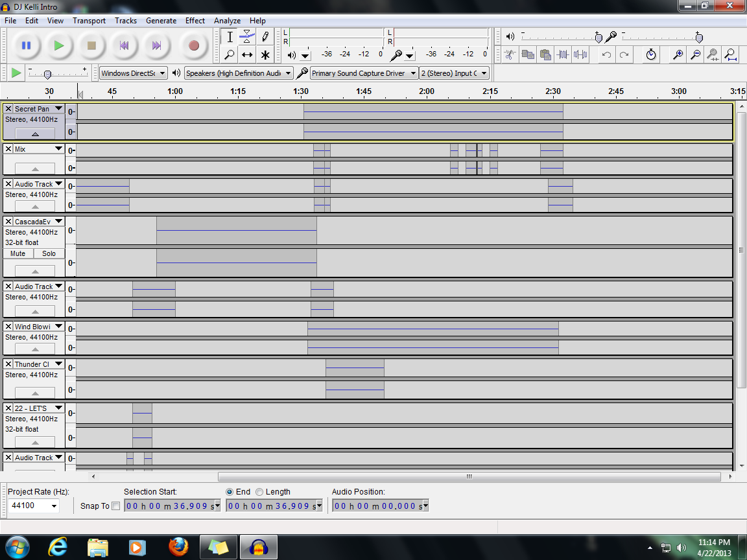Viewport: 747px width, 560px height.
Task: Open the Edit menu
Action: click(x=31, y=21)
